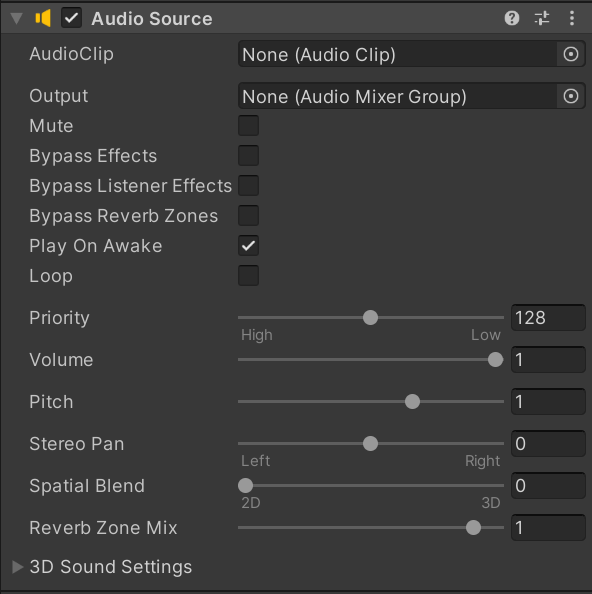The height and width of the screenshot is (594, 592).
Task: Click the Spatial Blend slider handle
Action: [245, 485]
